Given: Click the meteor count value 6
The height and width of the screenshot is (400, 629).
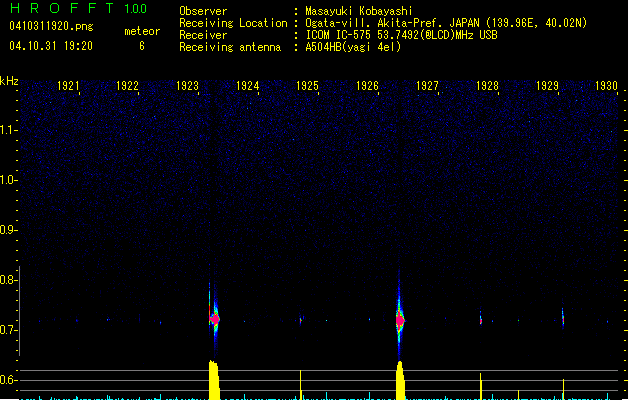Looking at the screenshot, I should [x=142, y=46].
